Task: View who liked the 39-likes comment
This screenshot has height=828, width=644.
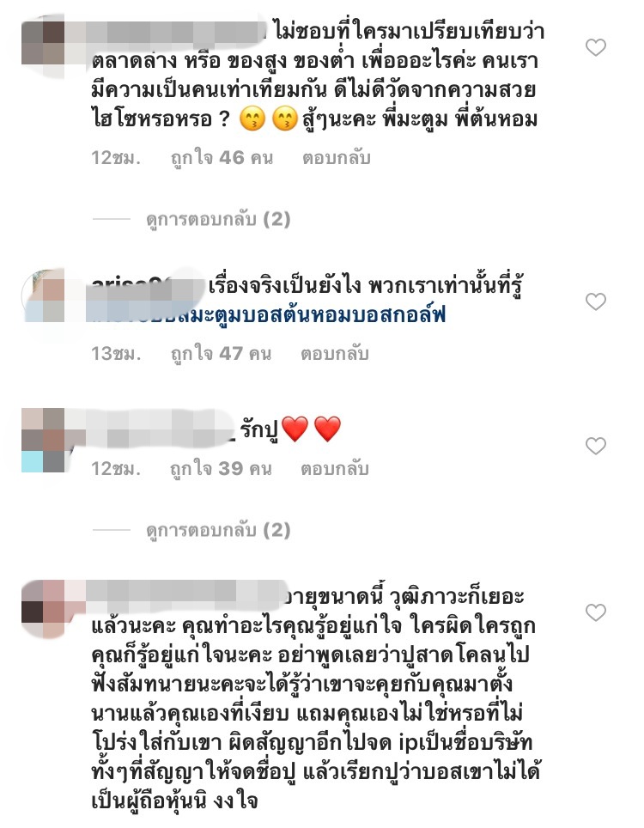Action: coord(222,468)
